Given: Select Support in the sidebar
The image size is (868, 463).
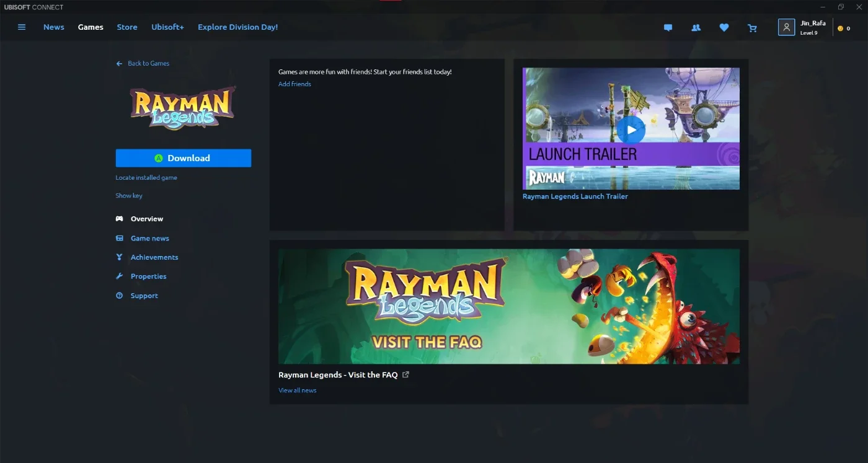Looking at the screenshot, I should tap(144, 296).
